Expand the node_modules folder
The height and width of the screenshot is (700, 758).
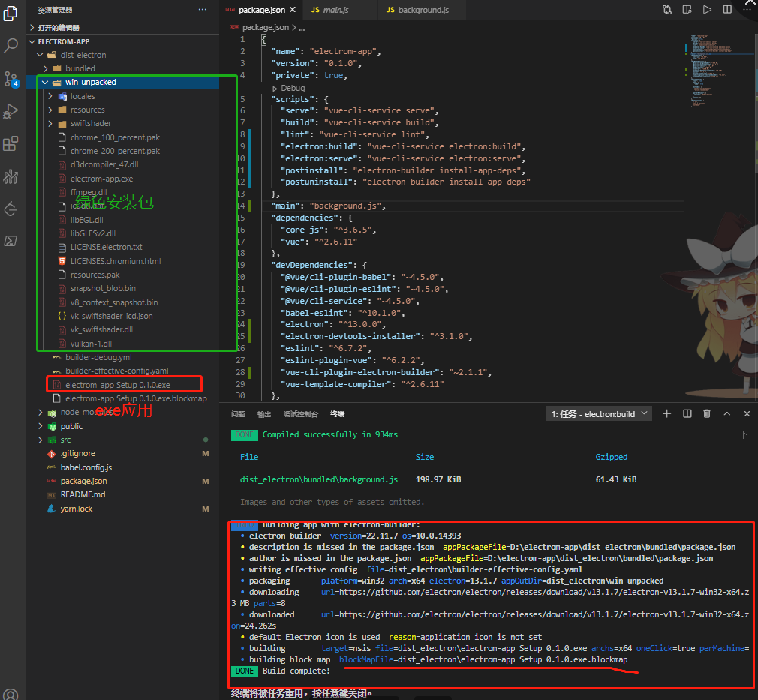tap(123, 413)
